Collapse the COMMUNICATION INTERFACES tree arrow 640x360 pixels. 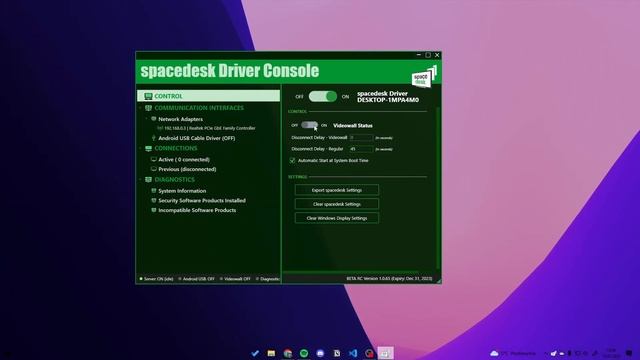click(x=141, y=108)
